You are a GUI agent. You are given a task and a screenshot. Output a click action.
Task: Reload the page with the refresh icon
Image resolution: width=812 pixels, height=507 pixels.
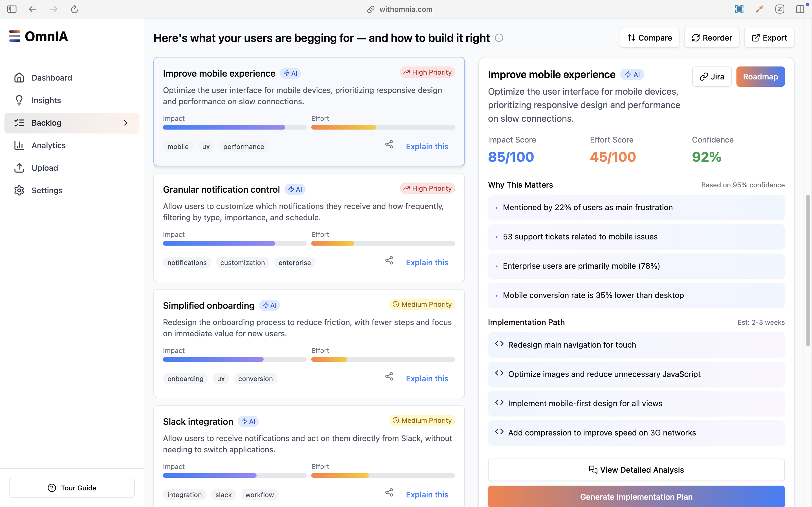pyautogui.click(x=74, y=9)
